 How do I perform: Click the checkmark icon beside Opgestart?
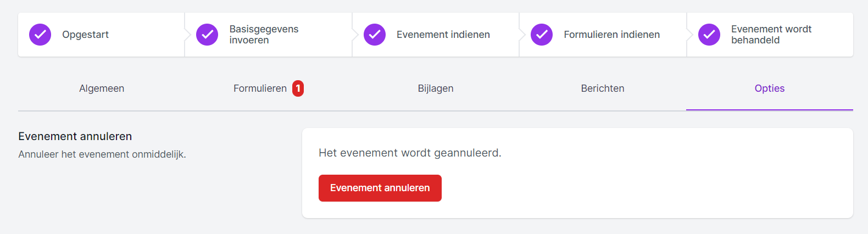point(40,35)
